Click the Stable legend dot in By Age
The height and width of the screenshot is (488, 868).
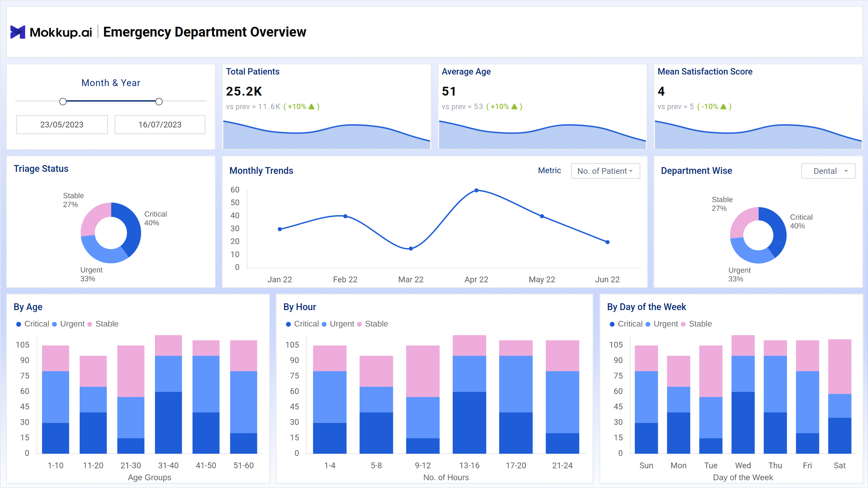(90, 324)
